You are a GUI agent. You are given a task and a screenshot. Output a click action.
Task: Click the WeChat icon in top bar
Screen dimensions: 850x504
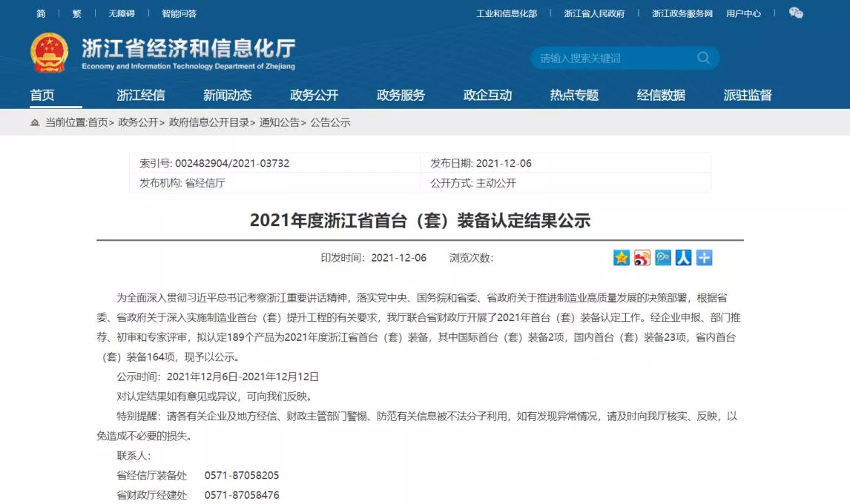click(x=796, y=13)
